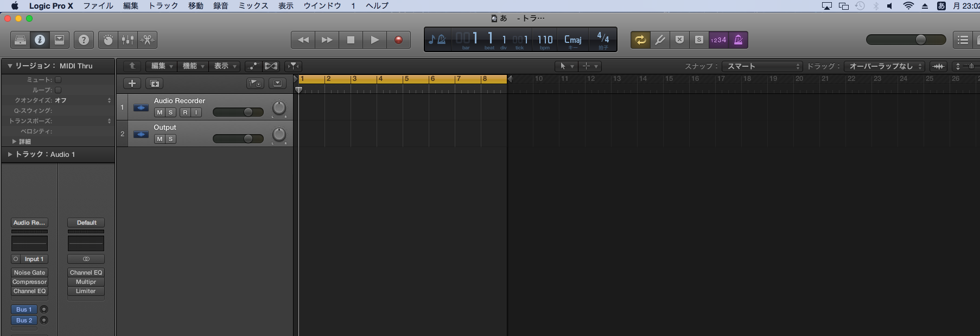The height and width of the screenshot is (336, 980).
Task: Mute the Audio Recorder track
Action: (x=160, y=112)
